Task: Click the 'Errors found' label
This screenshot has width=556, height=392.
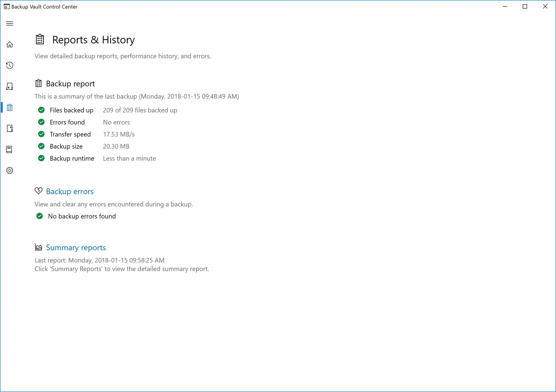Action: coord(67,122)
